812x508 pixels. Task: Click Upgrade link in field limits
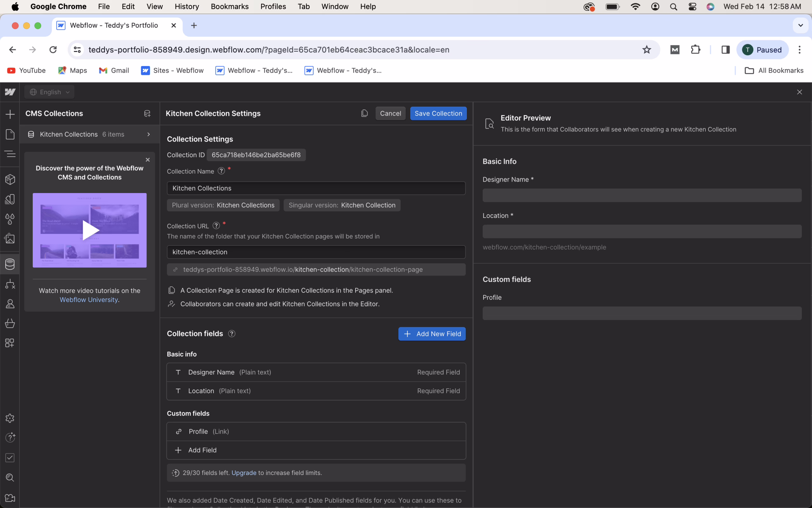click(x=244, y=473)
